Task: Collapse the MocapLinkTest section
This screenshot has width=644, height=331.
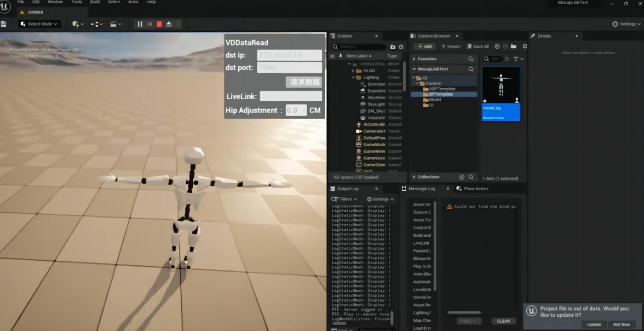Action: [414, 69]
